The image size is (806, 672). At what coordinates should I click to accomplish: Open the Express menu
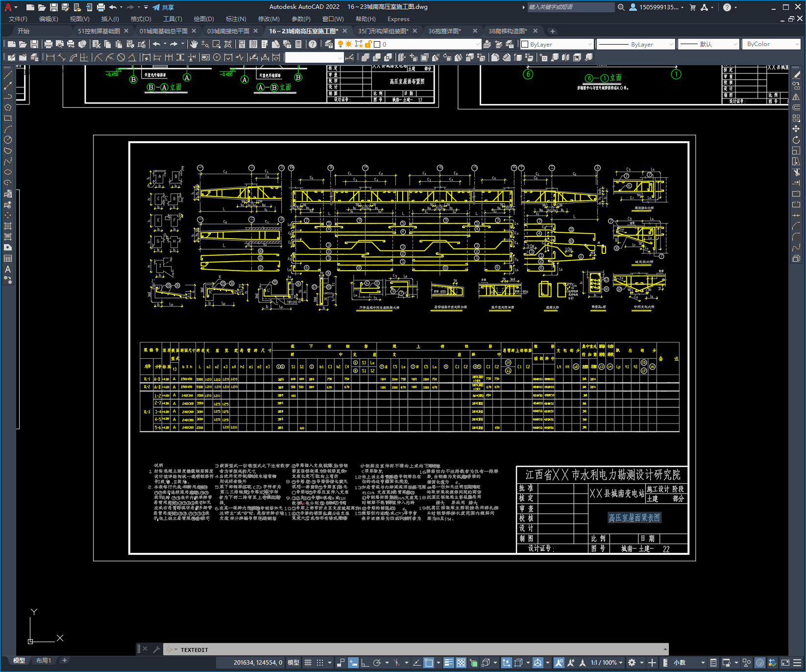tap(398, 19)
